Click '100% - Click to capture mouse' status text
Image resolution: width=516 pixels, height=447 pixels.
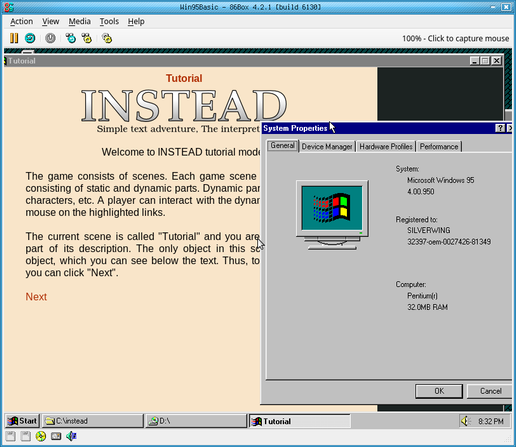tap(455, 38)
